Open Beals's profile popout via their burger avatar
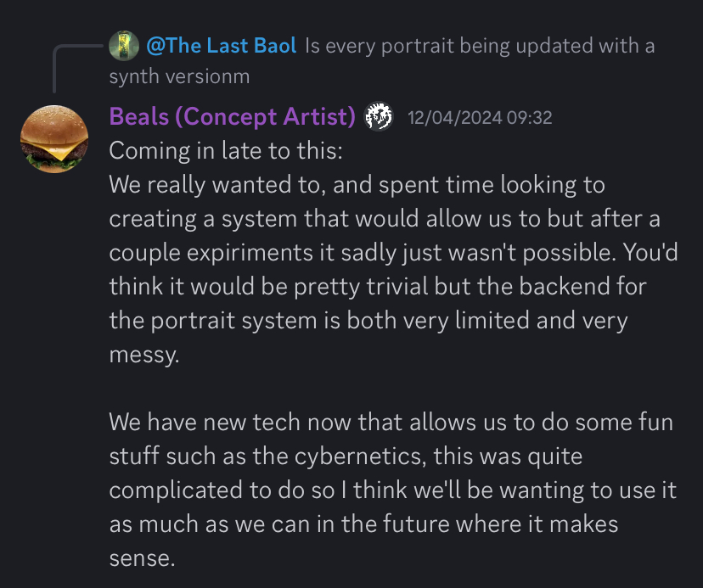 (54, 138)
